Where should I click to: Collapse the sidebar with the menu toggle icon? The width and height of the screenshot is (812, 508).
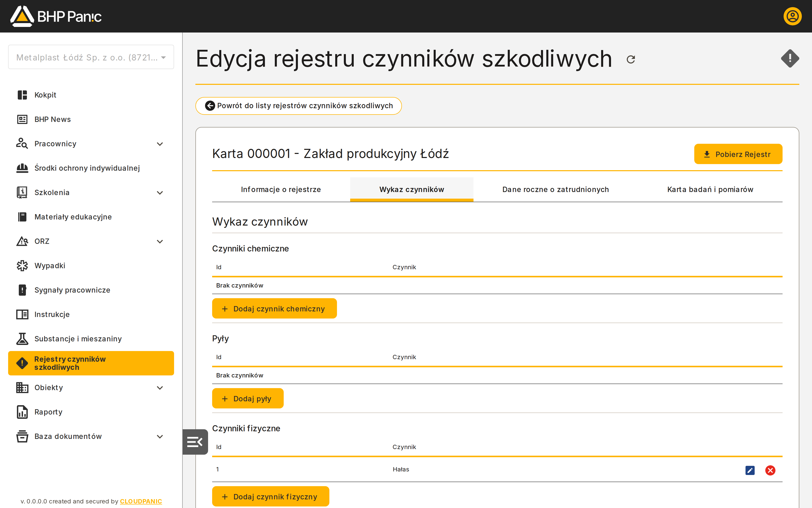click(195, 442)
